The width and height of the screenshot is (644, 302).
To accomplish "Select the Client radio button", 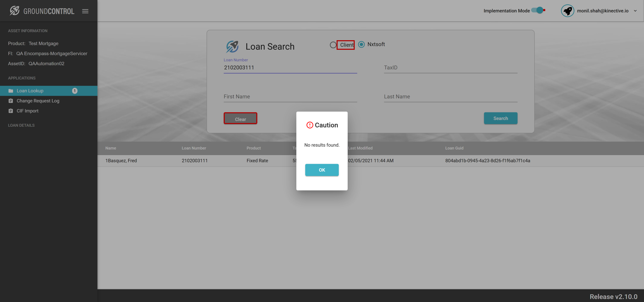I will (333, 45).
